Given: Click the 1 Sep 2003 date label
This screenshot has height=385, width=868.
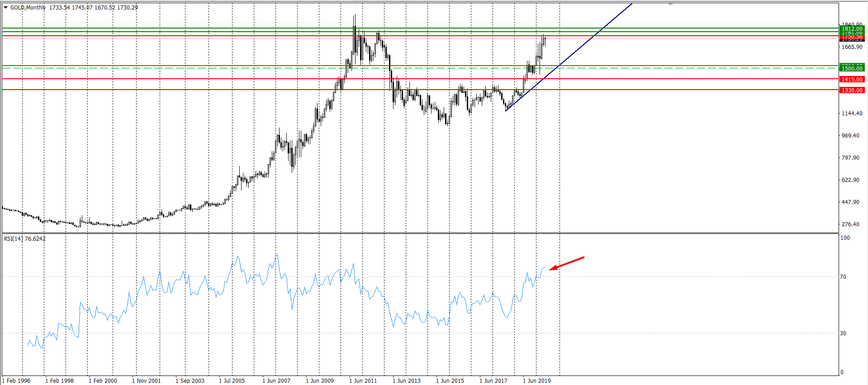Looking at the screenshot, I should point(190,380).
